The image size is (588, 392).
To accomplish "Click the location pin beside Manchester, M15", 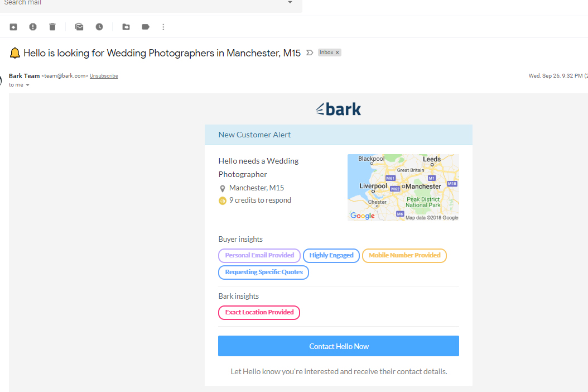I will 223,188.
